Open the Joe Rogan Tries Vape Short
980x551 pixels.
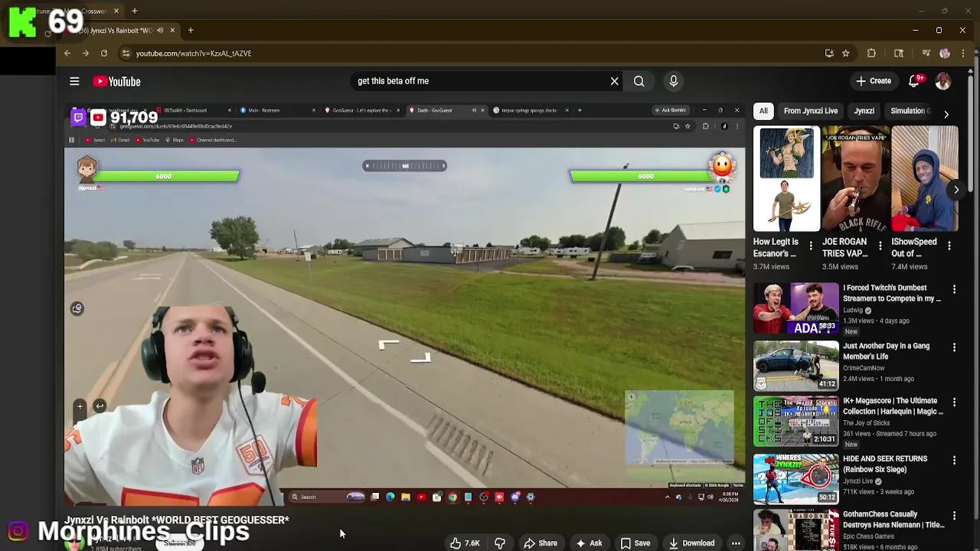coord(856,179)
